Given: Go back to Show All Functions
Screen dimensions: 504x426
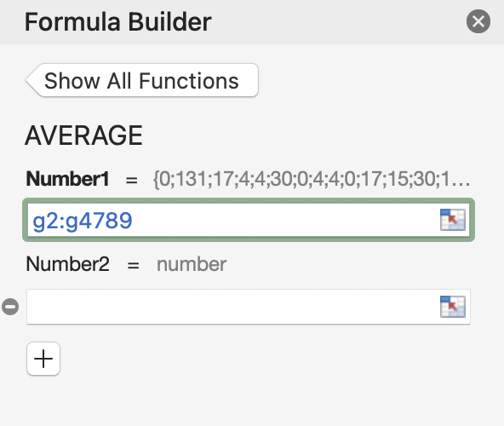Looking at the screenshot, I should click(x=142, y=80).
